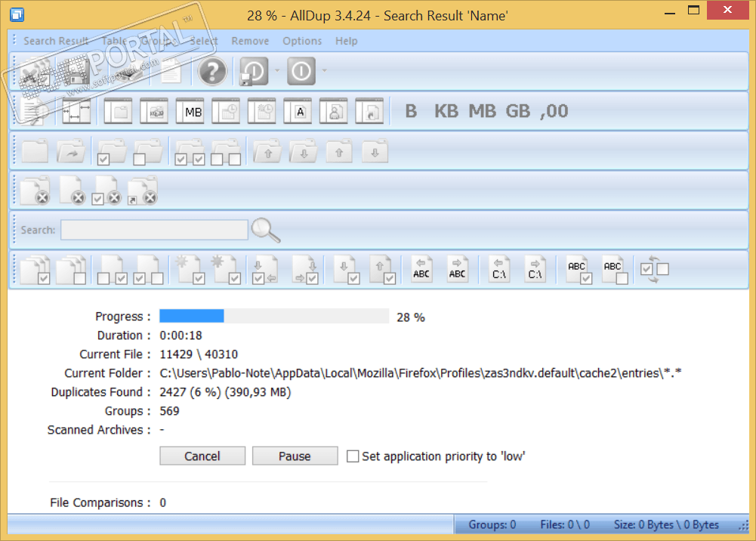Open the Remove menu
This screenshot has height=541, width=756.
(x=250, y=41)
